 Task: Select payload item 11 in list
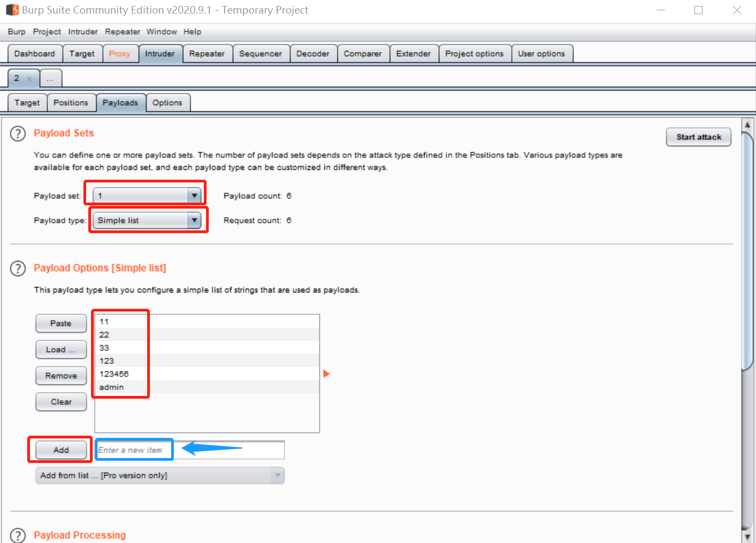point(207,321)
